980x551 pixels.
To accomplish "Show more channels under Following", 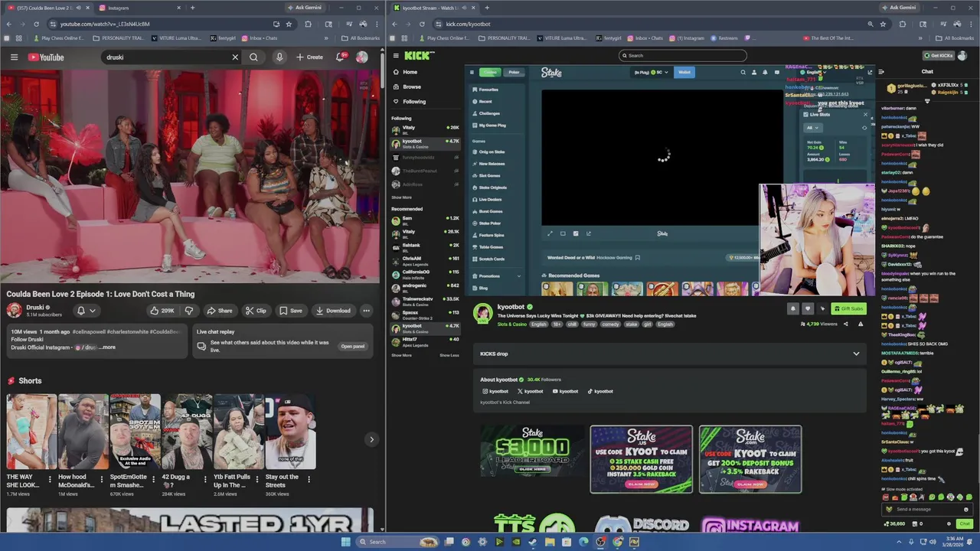I will point(401,197).
